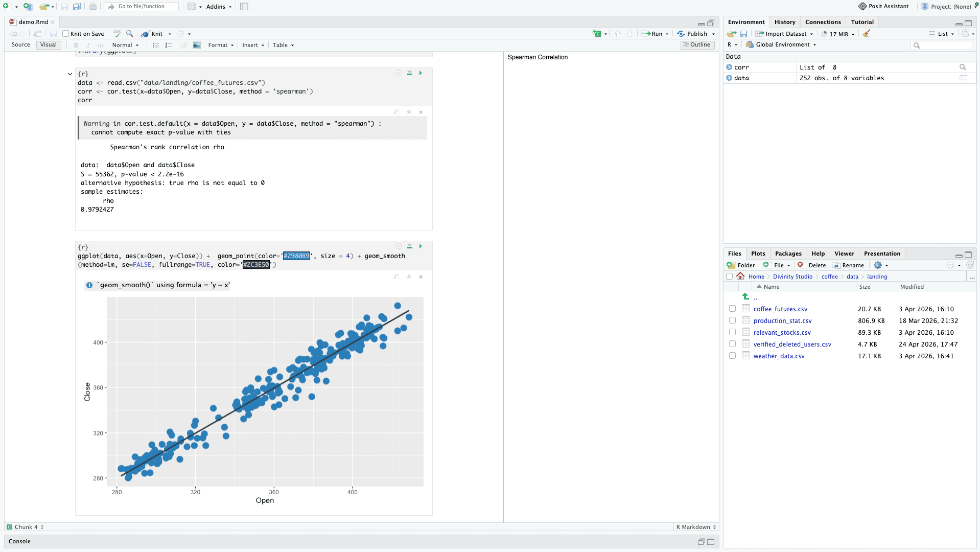Image resolution: width=980 pixels, height=552 pixels.
Task: Toggle the sidebar layout icon
Action: click(x=244, y=7)
